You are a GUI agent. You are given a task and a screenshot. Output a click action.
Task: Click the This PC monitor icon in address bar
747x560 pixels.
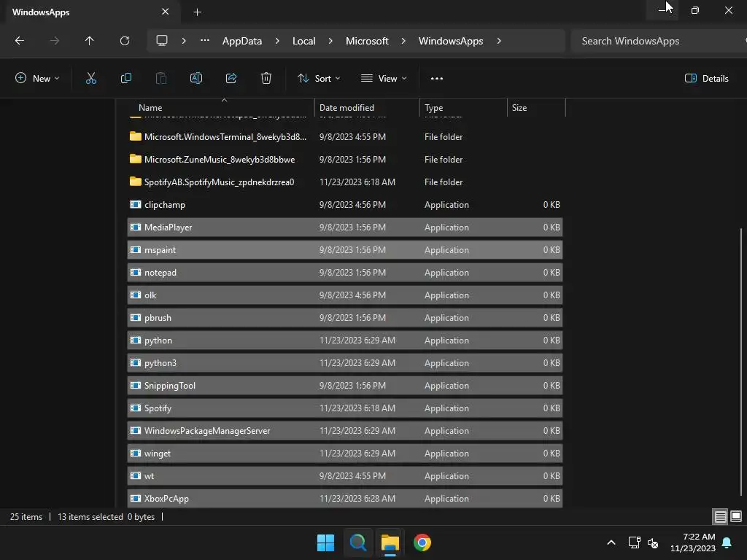click(162, 41)
